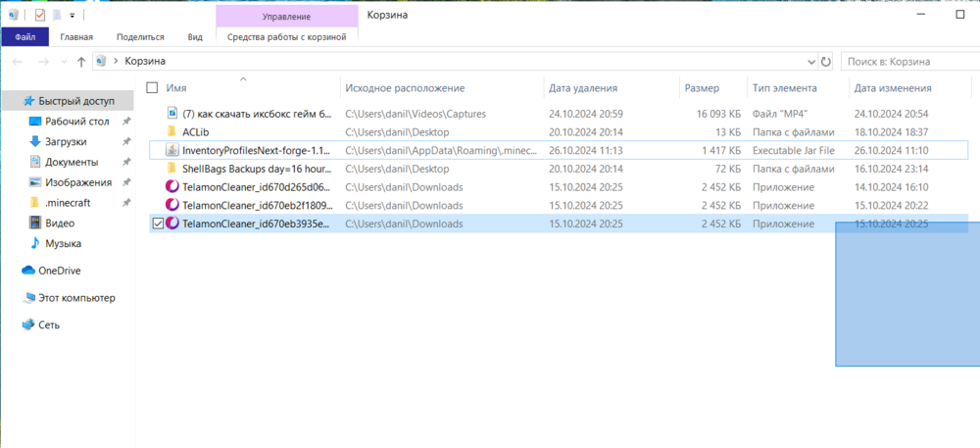Viewport: 980px width, 448px height.
Task: Select TelamonCleaner_id670eb2f1809 file
Action: 559,205
